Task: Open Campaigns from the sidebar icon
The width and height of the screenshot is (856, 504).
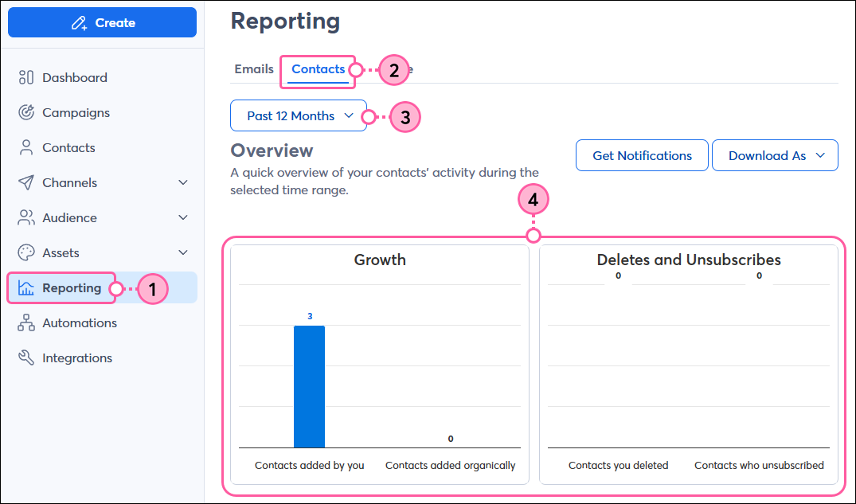Action: (25, 112)
